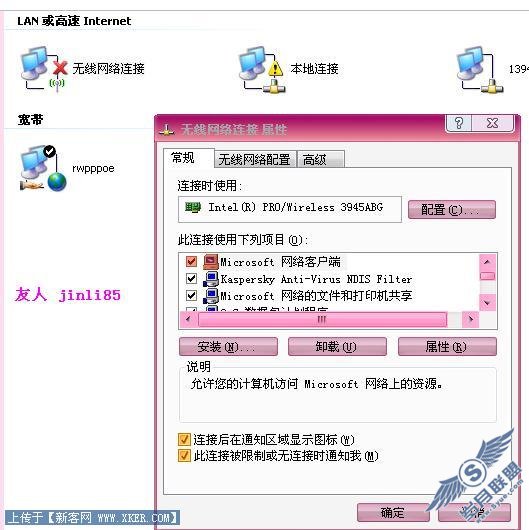Switch to the 高级 tab
The height and width of the screenshot is (530, 529).
pos(321,160)
